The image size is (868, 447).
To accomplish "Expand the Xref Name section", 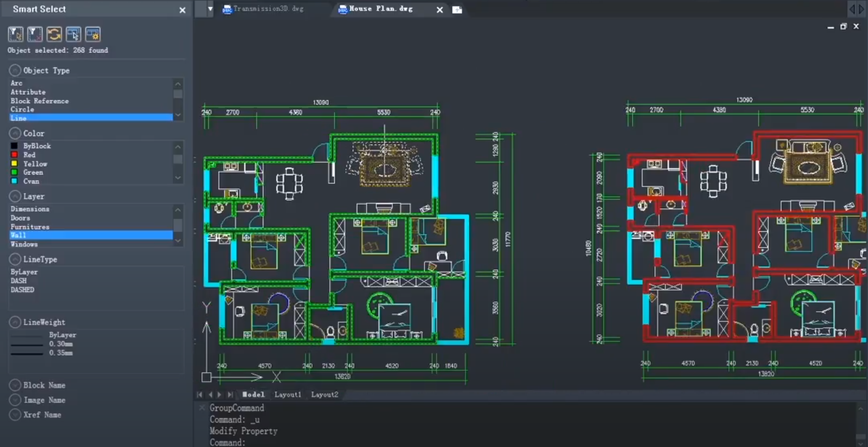I will [x=15, y=414].
